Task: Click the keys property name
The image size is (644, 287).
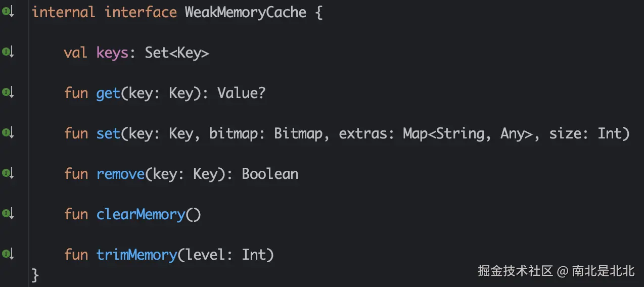Action: pyautogui.click(x=112, y=53)
